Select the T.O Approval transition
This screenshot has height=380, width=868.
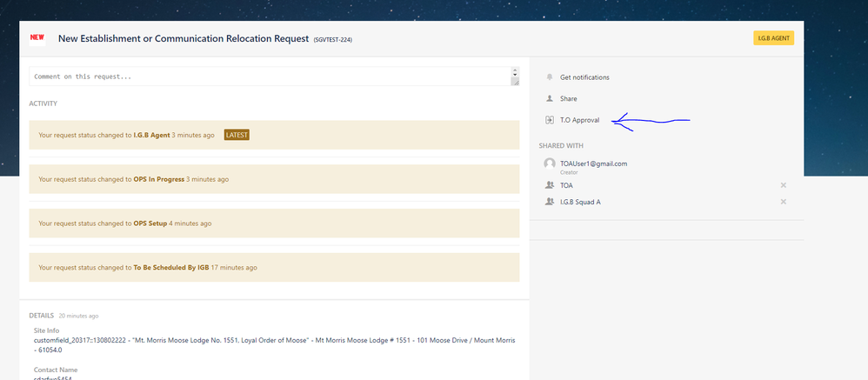[x=579, y=120]
